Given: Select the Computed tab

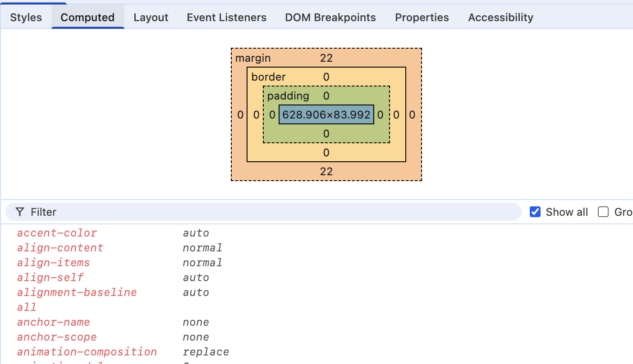Looking at the screenshot, I should 87,18.
